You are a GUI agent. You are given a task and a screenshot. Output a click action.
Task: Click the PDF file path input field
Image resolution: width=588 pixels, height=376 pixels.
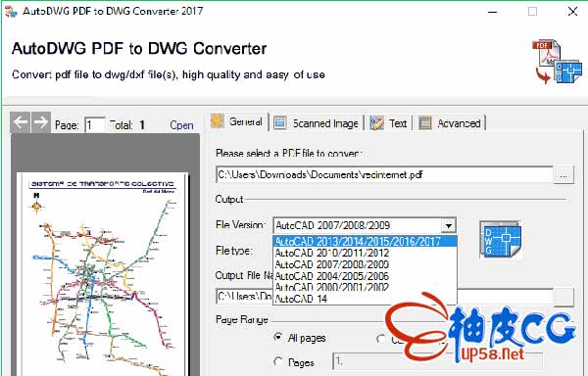[x=385, y=175]
